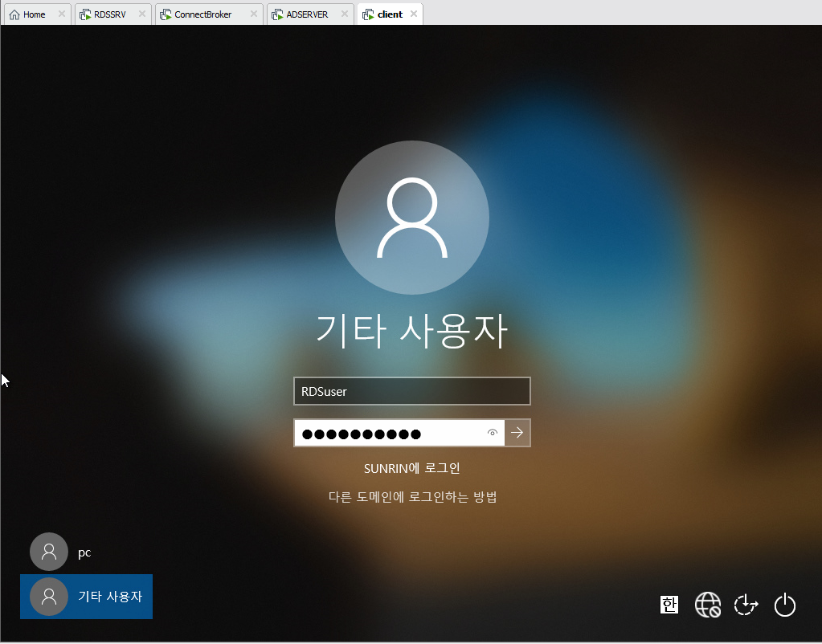Open the Ease of Access icon

tap(746, 605)
